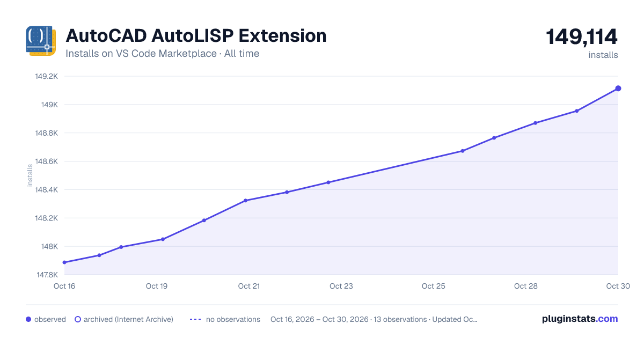Click the 147.8K y-axis label
644x338 pixels.
pos(46,275)
